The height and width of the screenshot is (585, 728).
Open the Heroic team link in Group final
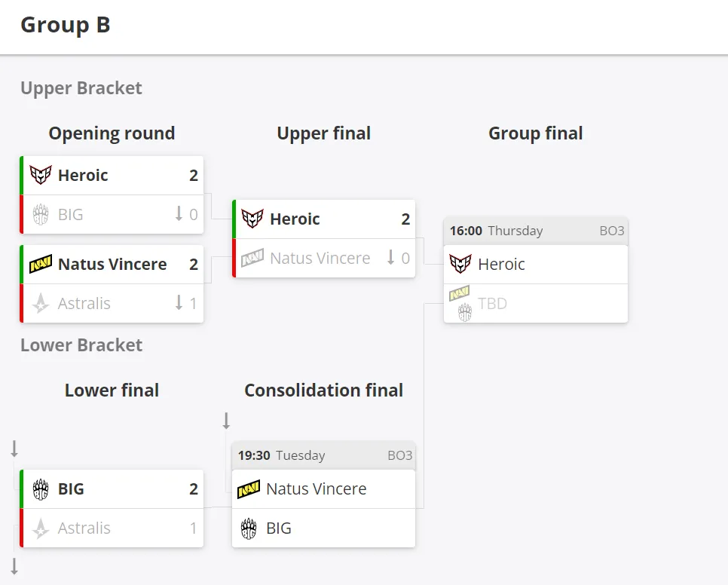point(501,264)
